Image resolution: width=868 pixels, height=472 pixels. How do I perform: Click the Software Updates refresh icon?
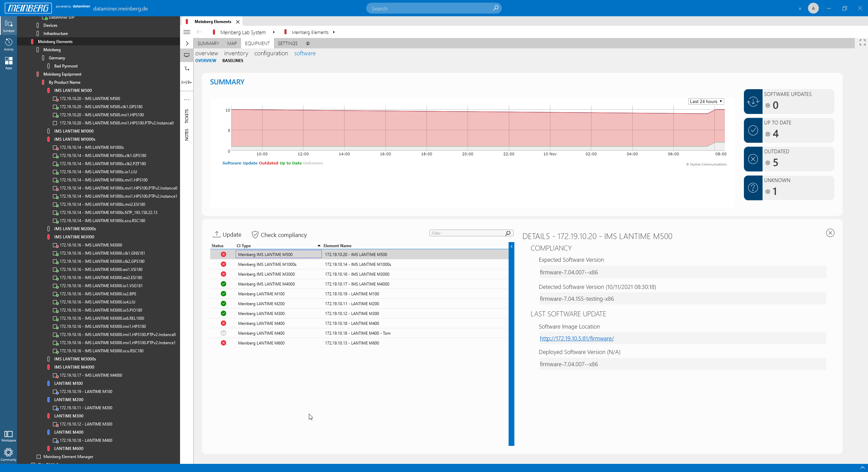pos(753,101)
